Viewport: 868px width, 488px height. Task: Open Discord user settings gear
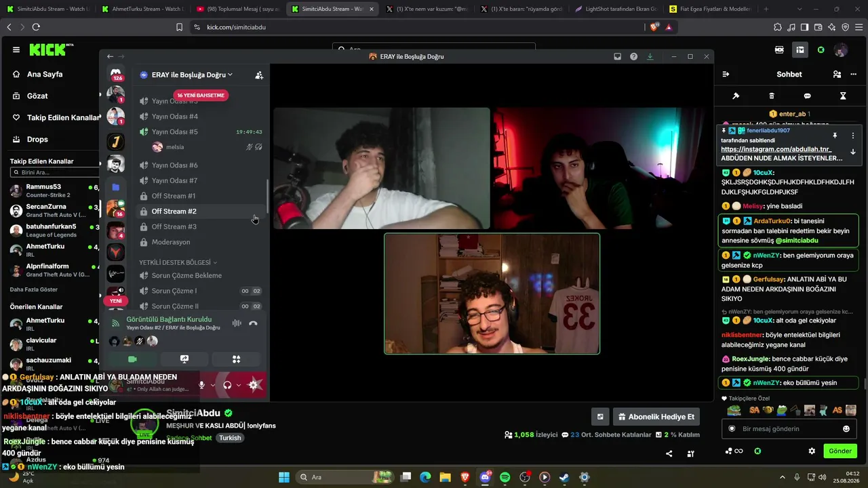[254, 385]
